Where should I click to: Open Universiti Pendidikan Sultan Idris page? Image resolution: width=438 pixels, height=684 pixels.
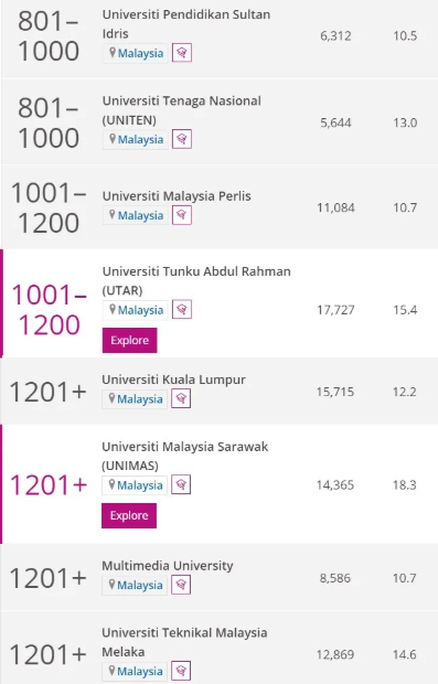point(186,24)
